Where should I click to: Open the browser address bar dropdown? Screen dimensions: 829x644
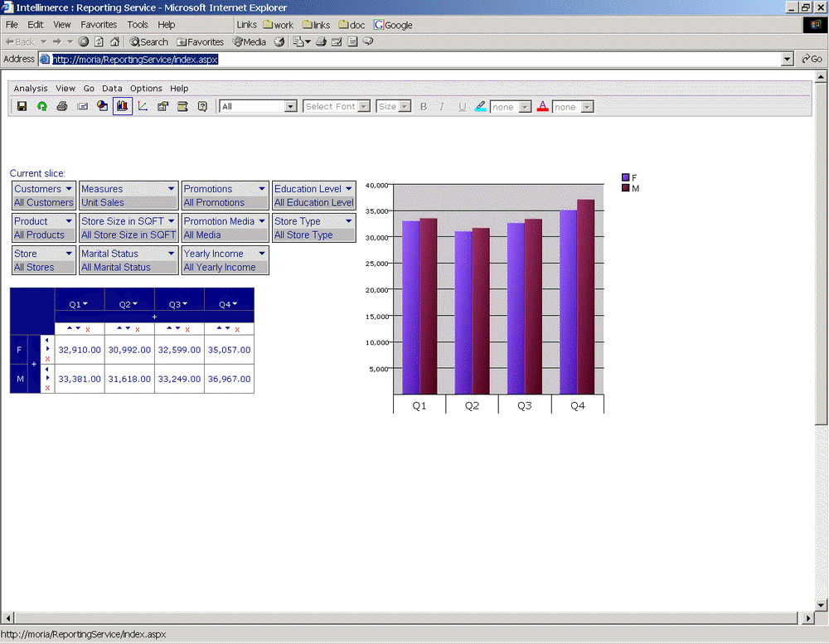[x=788, y=59]
